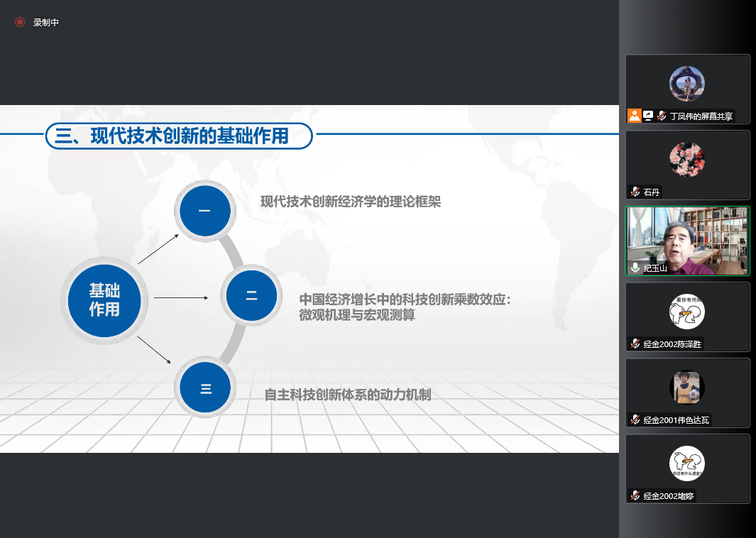Select 石丹's floral avatar
756x538 pixels.
click(686, 160)
